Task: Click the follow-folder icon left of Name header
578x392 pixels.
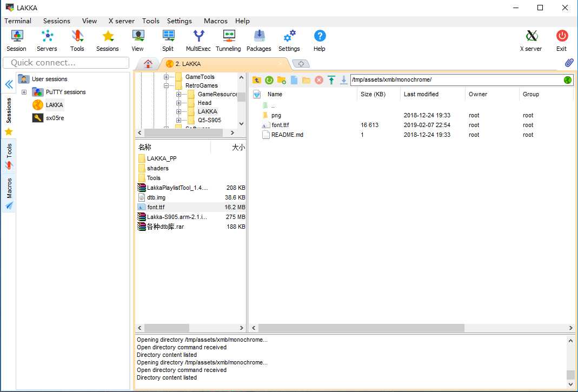Action: click(x=257, y=95)
